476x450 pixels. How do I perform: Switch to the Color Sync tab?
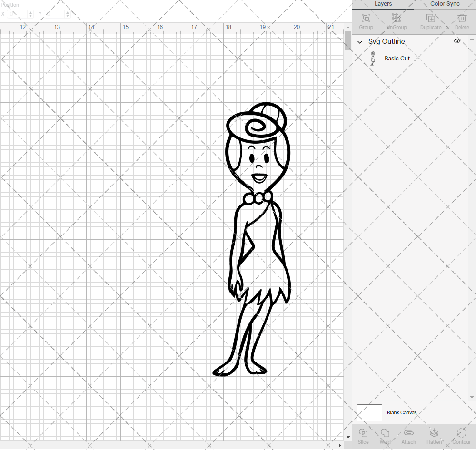pos(445,4)
